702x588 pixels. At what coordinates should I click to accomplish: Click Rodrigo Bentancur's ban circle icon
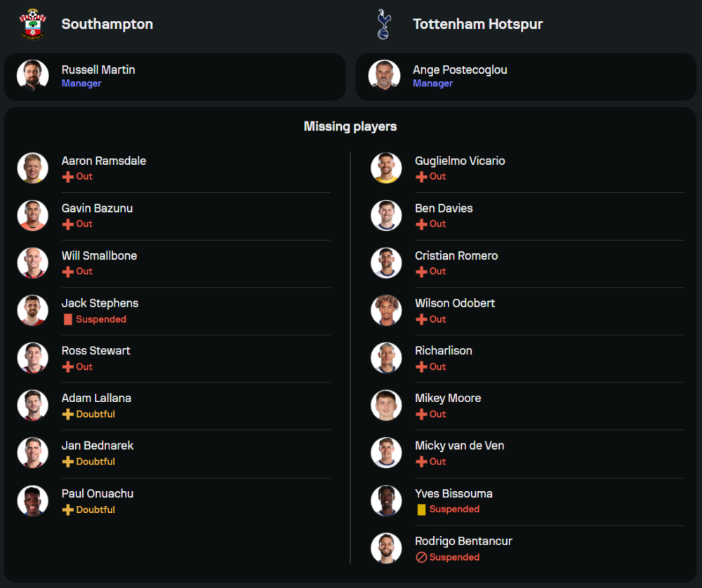(x=421, y=557)
